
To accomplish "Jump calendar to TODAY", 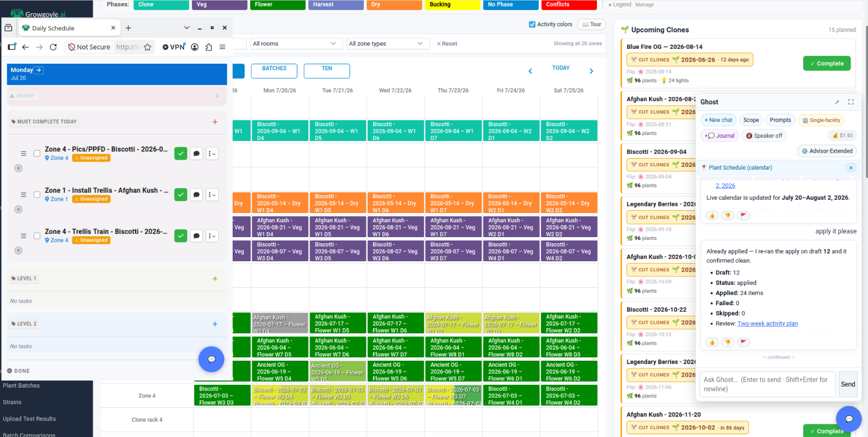I will tap(561, 68).
